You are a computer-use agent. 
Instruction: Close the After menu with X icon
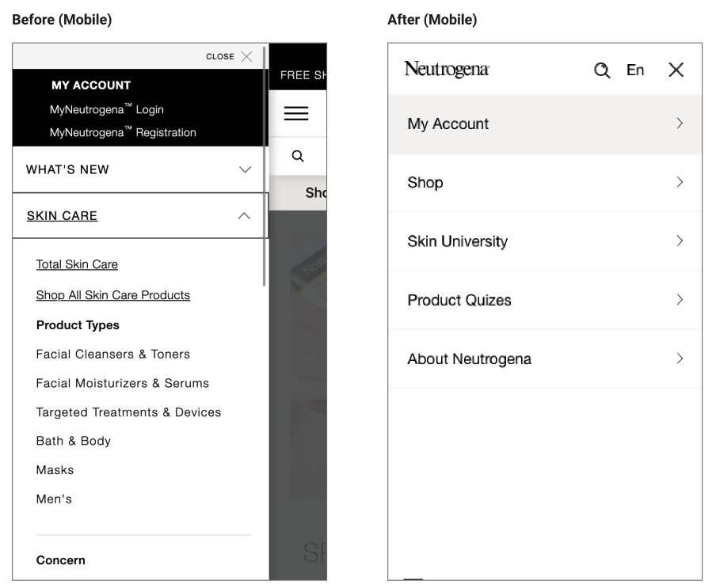click(x=676, y=70)
